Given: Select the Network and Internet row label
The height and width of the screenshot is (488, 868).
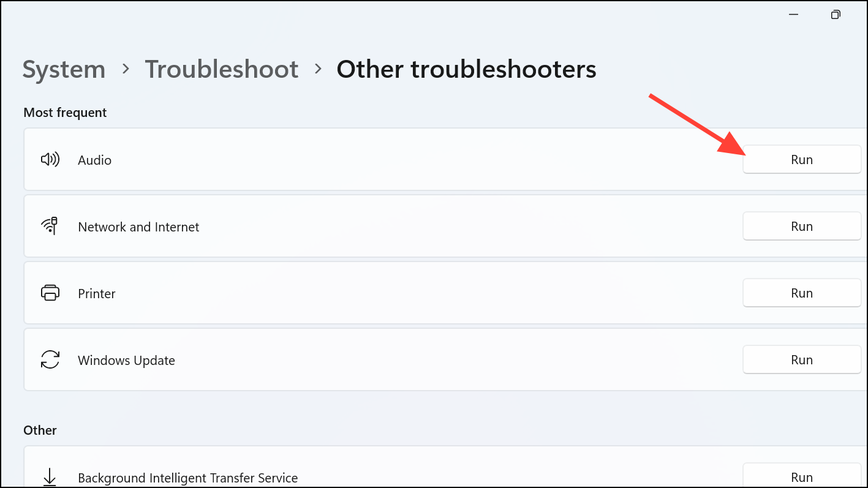Looking at the screenshot, I should [x=138, y=227].
